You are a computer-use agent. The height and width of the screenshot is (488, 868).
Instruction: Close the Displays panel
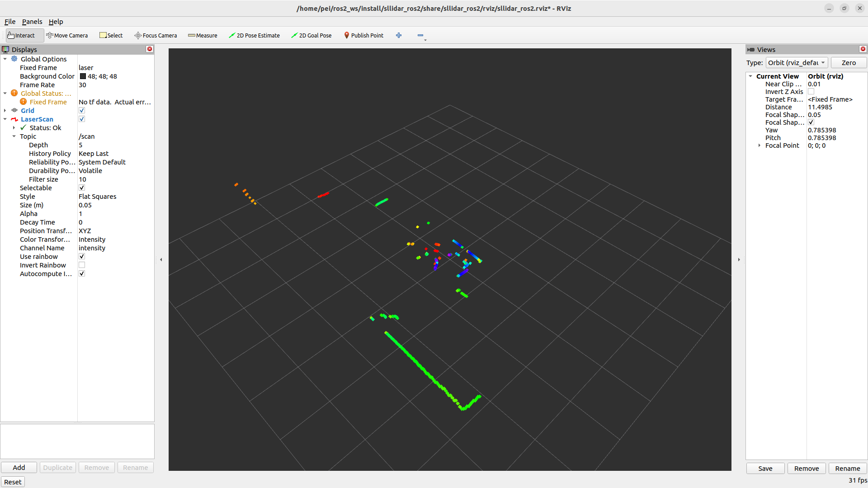[150, 49]
